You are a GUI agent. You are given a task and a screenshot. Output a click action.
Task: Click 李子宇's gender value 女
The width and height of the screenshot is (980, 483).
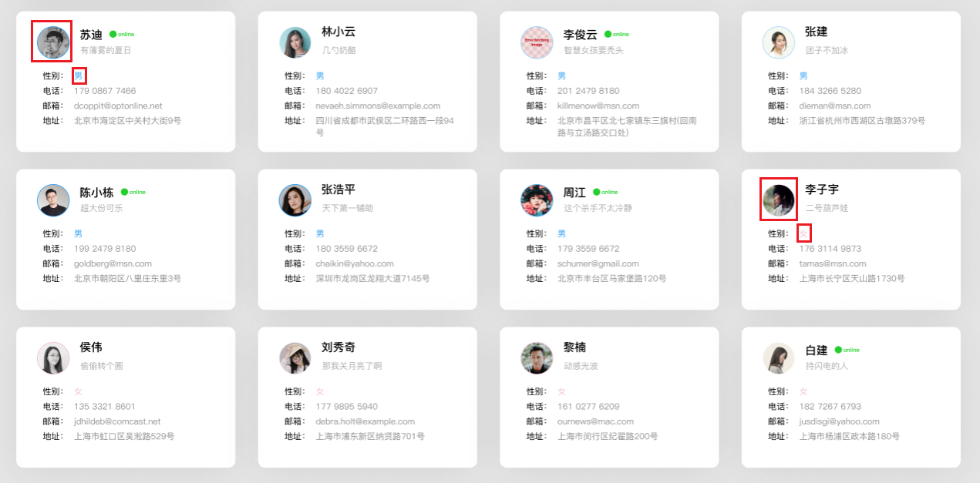click(x=803, y=233)
